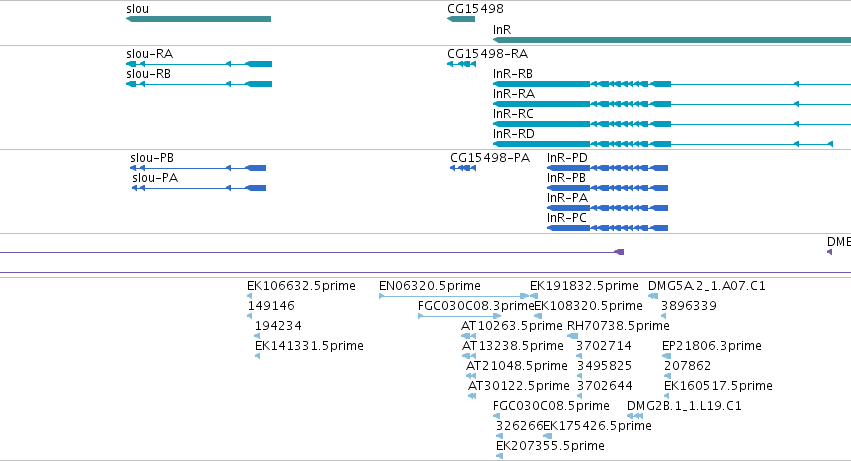
Task: Select protein InR-PA
Action: (607, 208)
